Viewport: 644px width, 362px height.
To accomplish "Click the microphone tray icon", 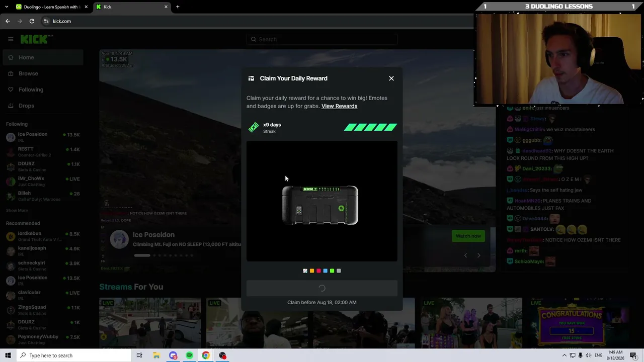I will [581, 355].
